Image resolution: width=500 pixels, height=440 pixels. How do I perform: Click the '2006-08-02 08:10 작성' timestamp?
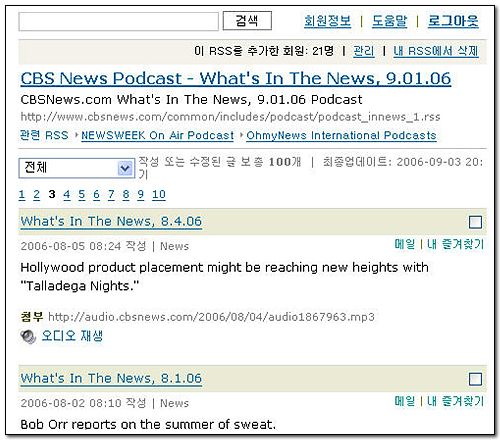[x=83, y=403]
